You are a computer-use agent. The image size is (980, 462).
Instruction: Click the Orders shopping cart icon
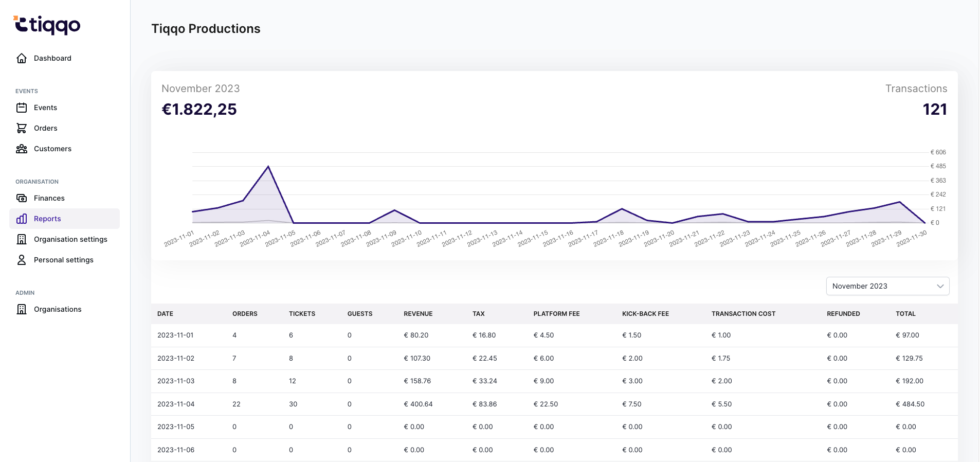pyautogui.click(x=22, y=128)
